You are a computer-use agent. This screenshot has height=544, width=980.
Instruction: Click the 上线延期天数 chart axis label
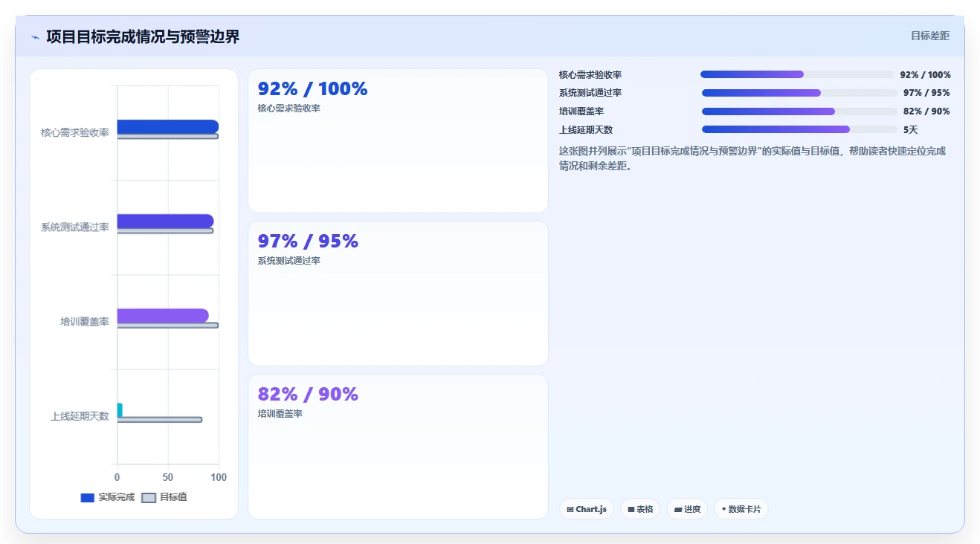tap(80, 416)
